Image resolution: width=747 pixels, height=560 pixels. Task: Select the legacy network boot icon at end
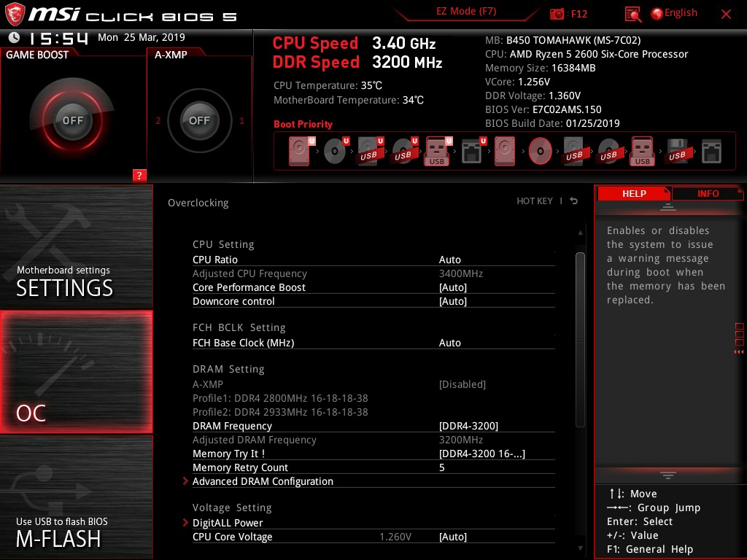click(x=711, y=151)
